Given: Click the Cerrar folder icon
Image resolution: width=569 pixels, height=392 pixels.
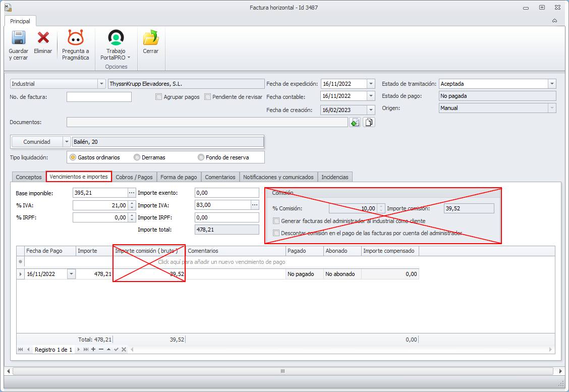Looking at the screenshot, I should 150,38.
